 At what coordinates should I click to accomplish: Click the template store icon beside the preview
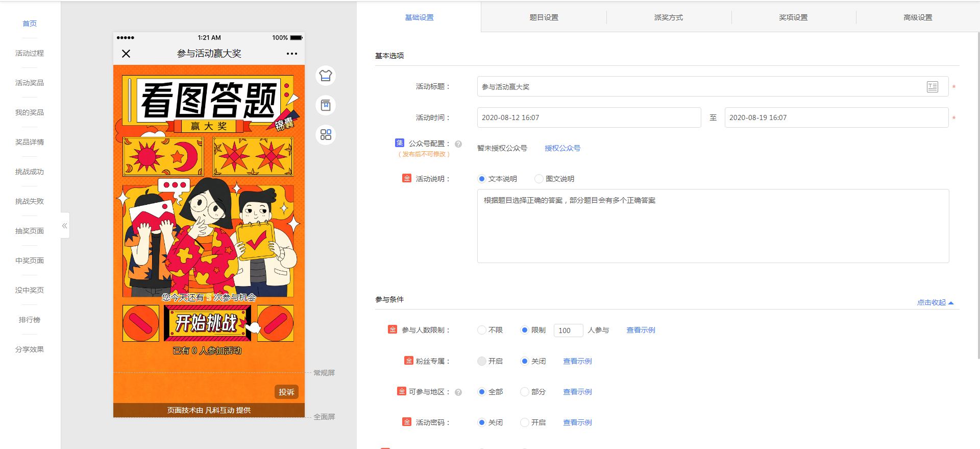(x=326, y=105)
